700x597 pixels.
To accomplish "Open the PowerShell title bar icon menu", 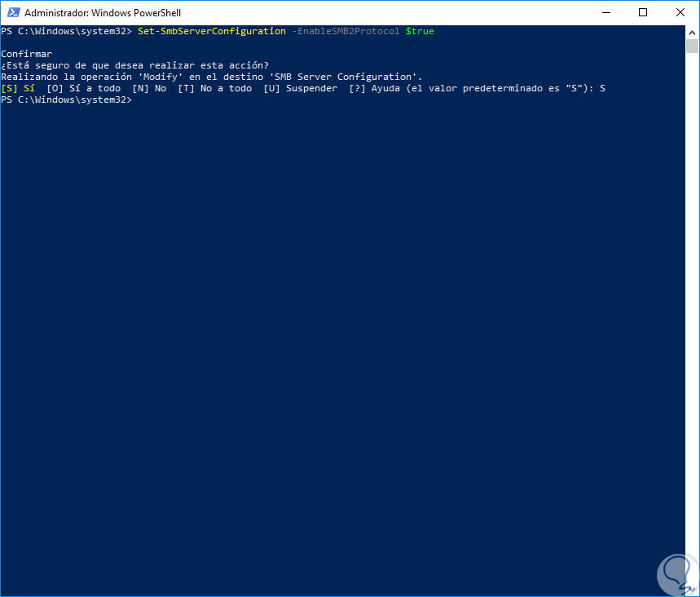I will click(x=12, y=13).
